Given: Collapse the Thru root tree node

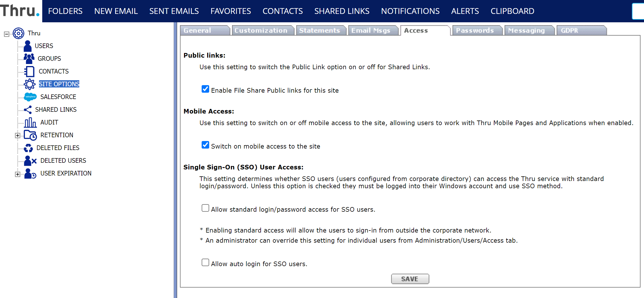Looking at the screenshot, I should pos(6,34).
